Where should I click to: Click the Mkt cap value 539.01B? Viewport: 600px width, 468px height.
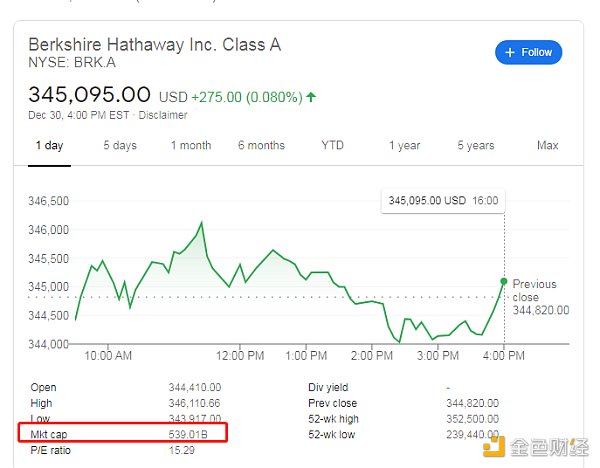click(x=188, y=434)
